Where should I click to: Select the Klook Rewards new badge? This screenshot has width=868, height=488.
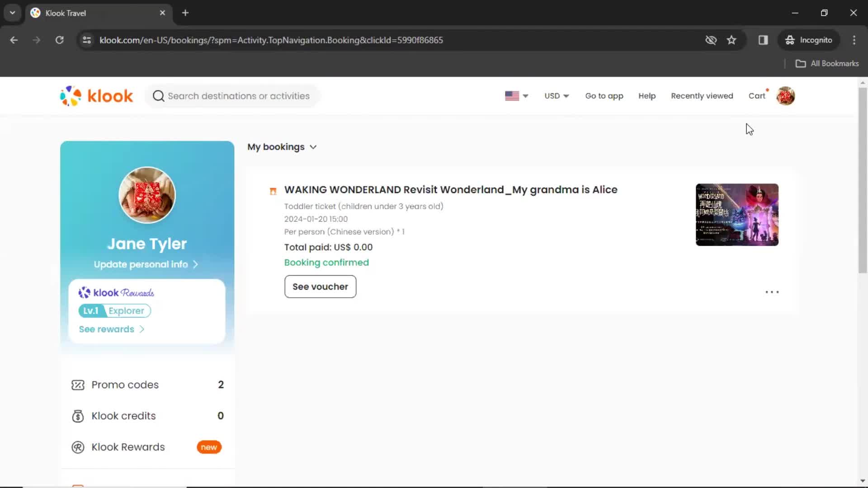click(x=209, y=447)
